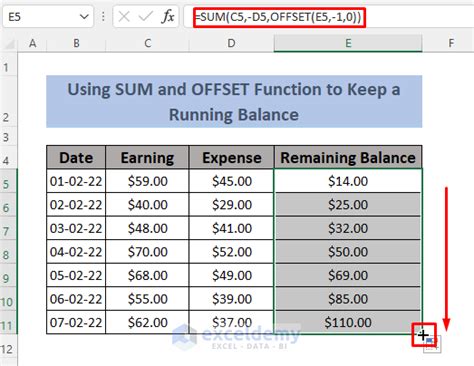The image size is (474, 366).
Task: Select row 10 header
Action: tap(8, 299)
